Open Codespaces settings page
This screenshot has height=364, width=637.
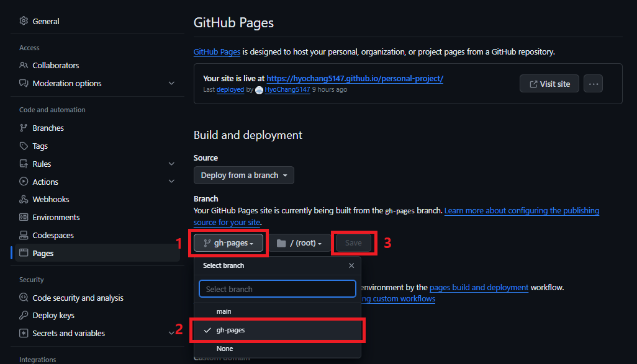pyautogui.click(x=53, y=236)
